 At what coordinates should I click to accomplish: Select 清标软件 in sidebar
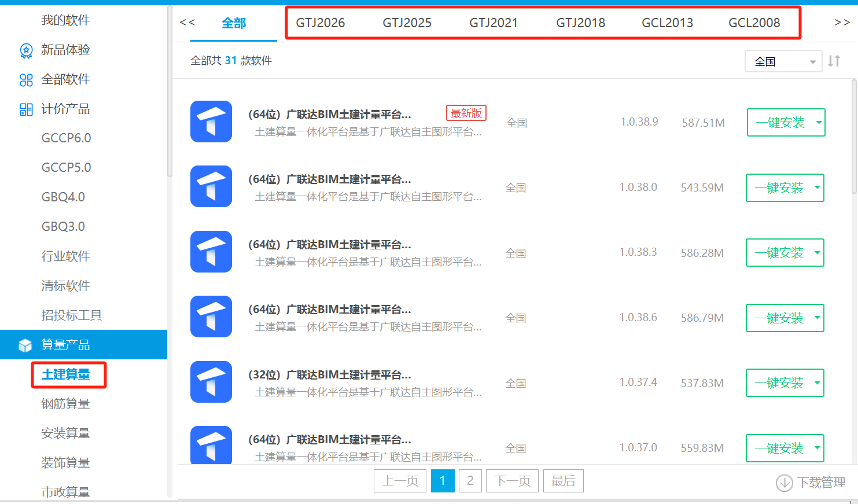point(66,286)
